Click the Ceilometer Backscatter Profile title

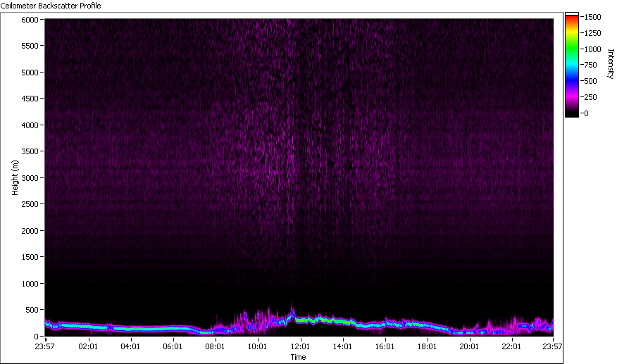click(51, 6)
